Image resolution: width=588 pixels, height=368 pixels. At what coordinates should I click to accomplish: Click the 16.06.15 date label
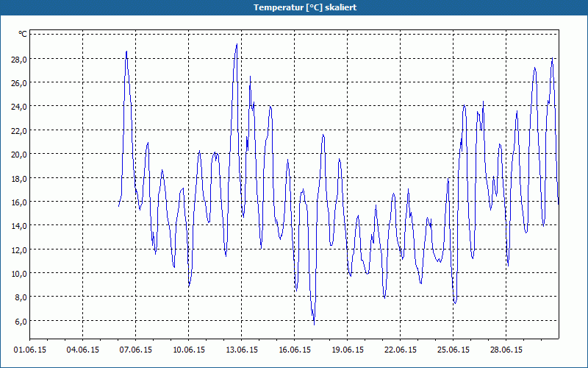(295, 350)
